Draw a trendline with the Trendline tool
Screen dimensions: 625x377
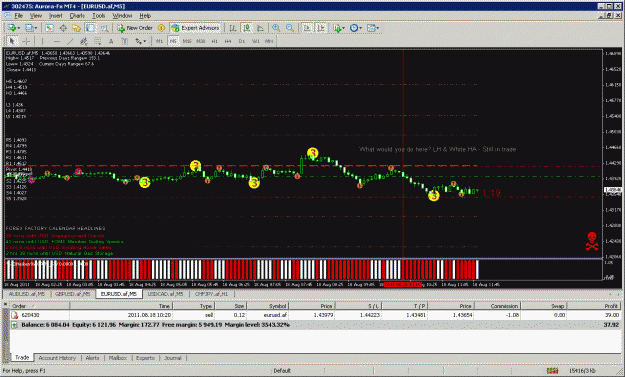click(70, 41)
